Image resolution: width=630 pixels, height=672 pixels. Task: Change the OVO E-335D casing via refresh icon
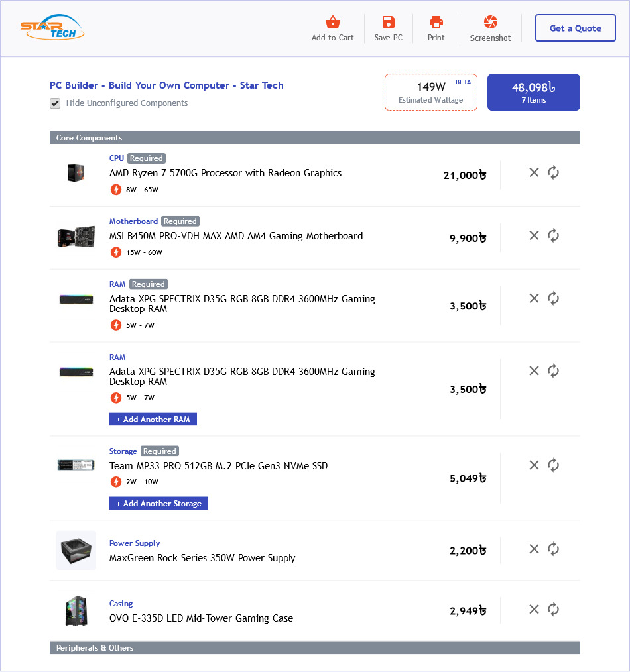coord(554,609)
